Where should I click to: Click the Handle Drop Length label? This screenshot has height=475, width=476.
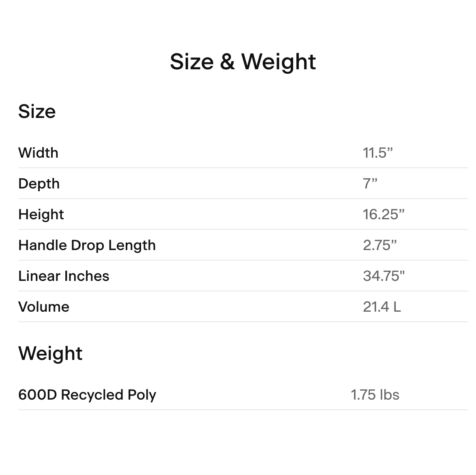pos(87,245)
